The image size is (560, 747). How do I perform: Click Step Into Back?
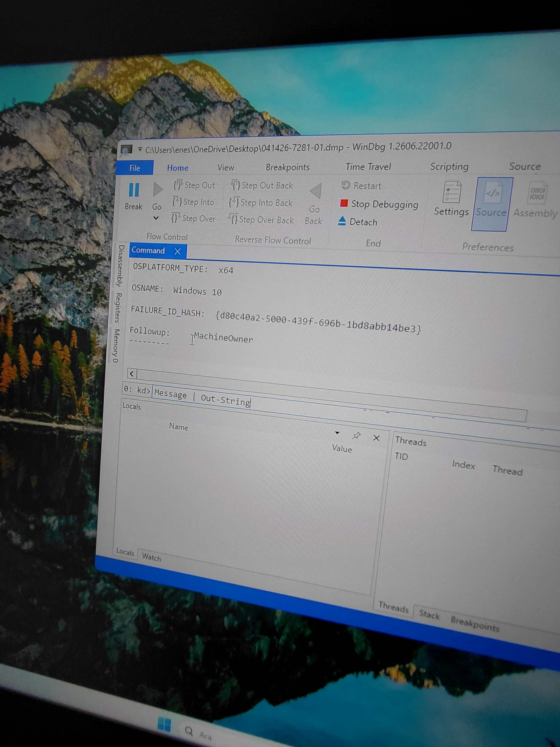coord(260,203)
